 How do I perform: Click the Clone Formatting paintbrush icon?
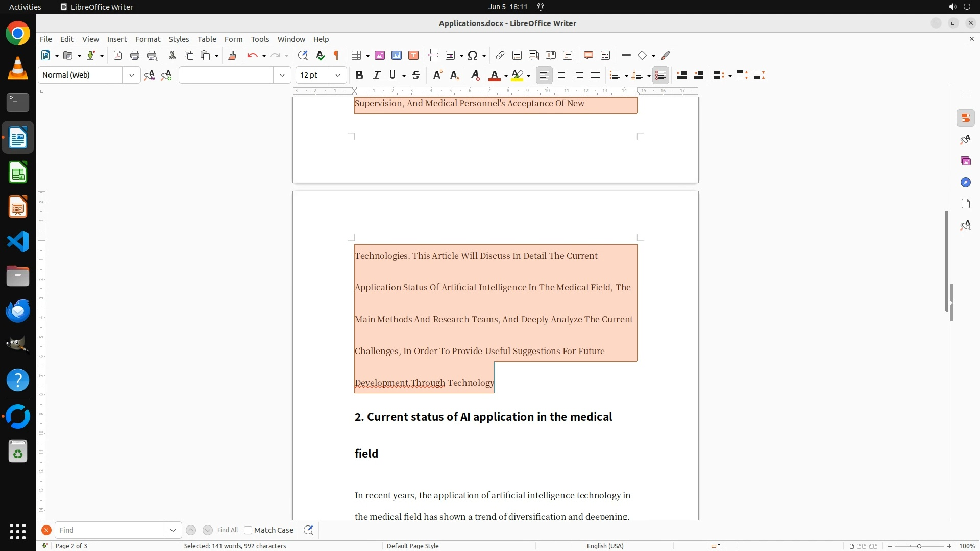click(232, 55)
